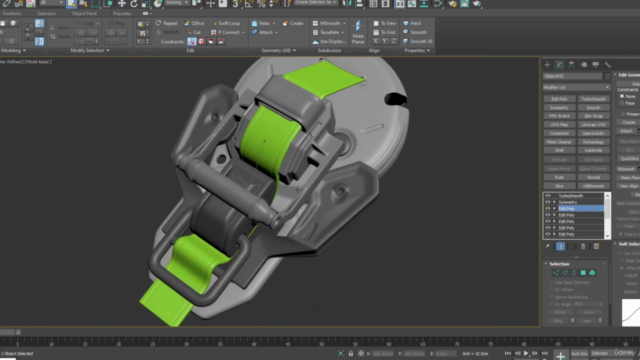Click the Play Animation button
The width and height of the screenshot is (640, 360).
click(x=526, y=353)
